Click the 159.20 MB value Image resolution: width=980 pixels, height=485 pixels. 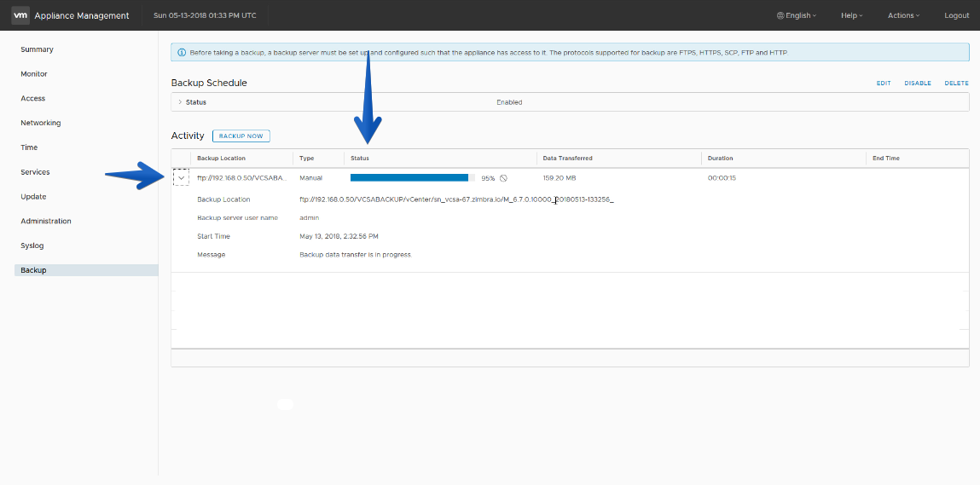click(560, 178)
